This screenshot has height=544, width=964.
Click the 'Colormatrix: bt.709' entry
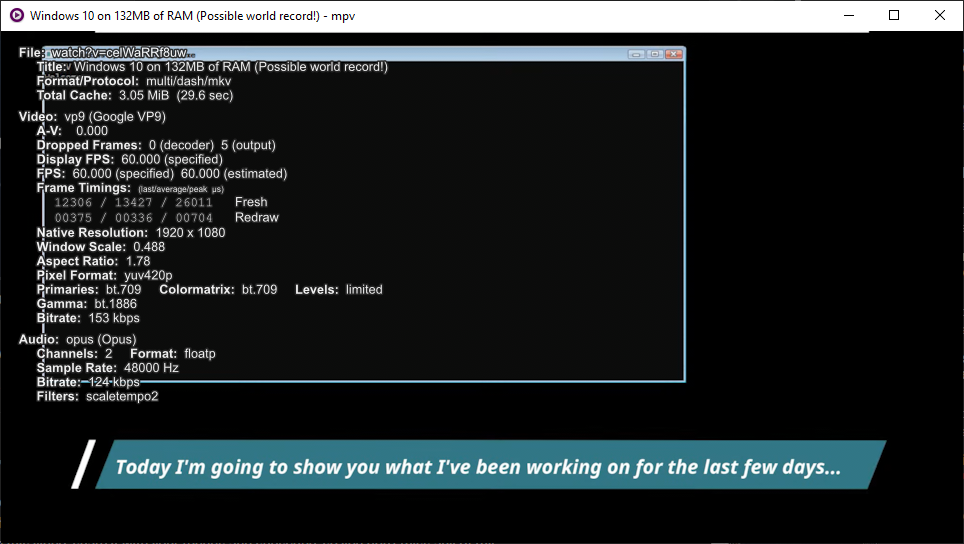(x=218, y=290)
